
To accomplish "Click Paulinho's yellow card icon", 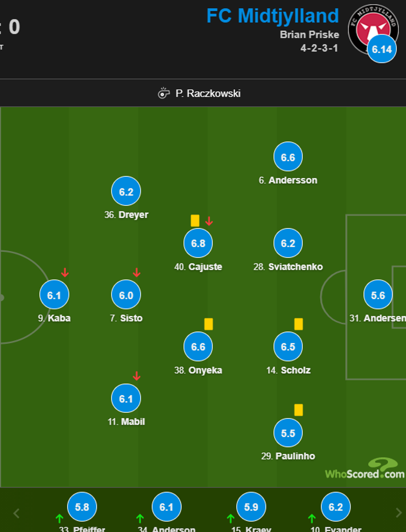I will (298, 410).
